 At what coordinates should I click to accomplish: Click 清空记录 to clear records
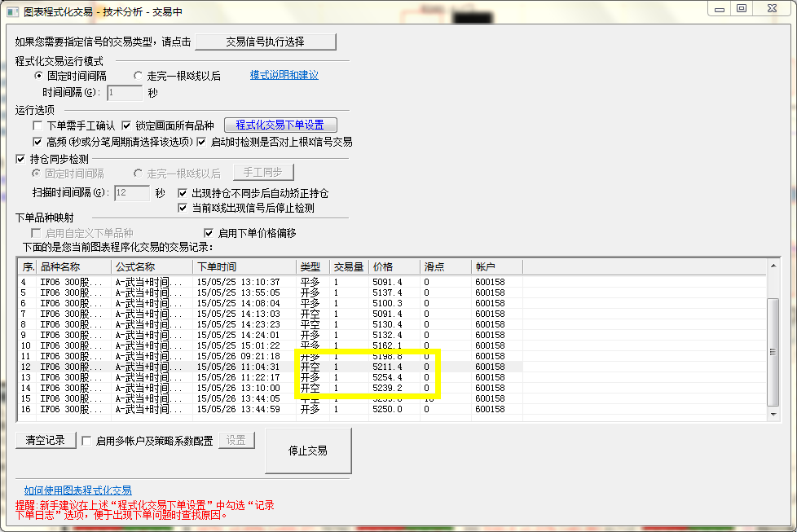(46, 440)
